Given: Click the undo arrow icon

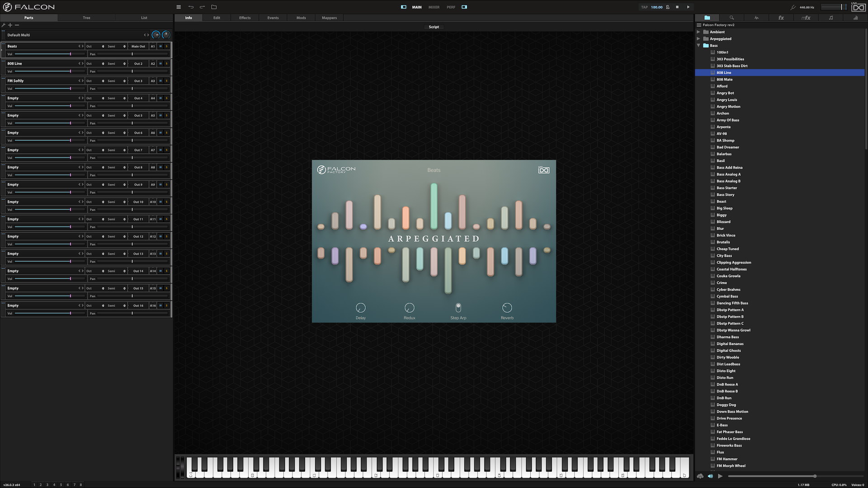Looking at the screenshot, I should [x=191, y=7].
